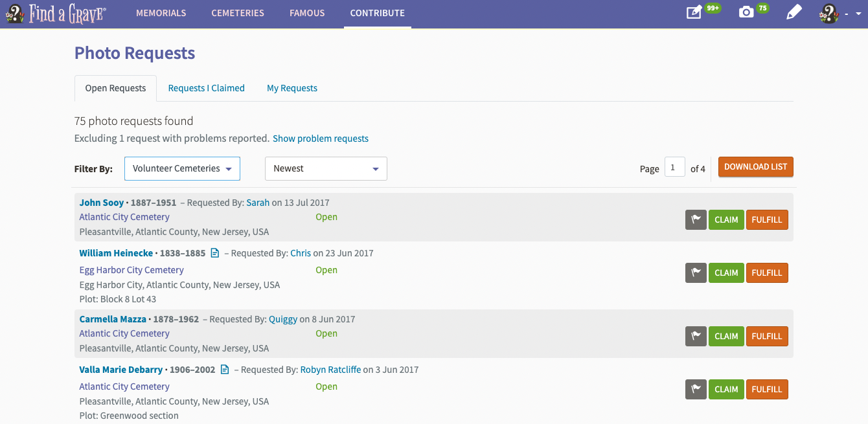
Task: Open Atlantic City Cemetery under Valla Marie Debarry
Action: click(124, 386)
